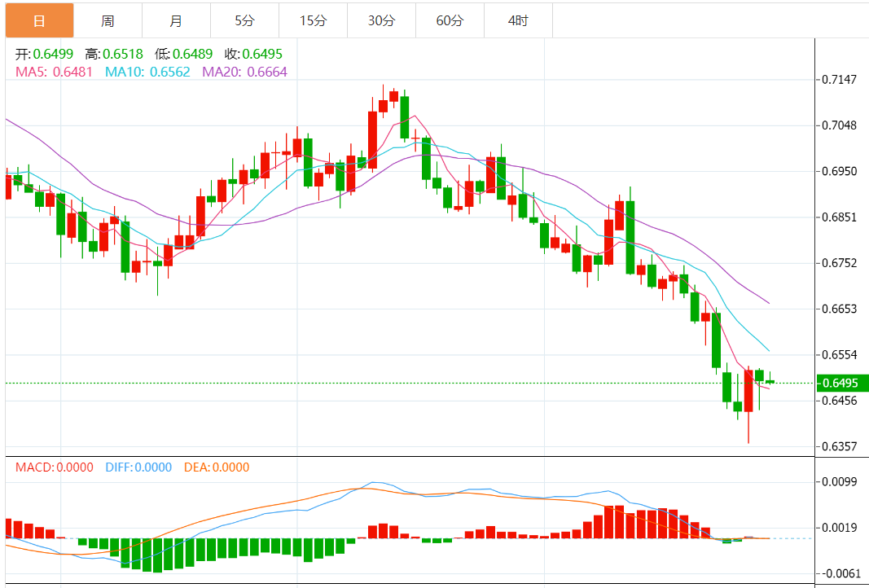Viewport: 869px width, 588px height.
Task: Click the MACD: 0.0000 label
Action: [x=55, y=467]
